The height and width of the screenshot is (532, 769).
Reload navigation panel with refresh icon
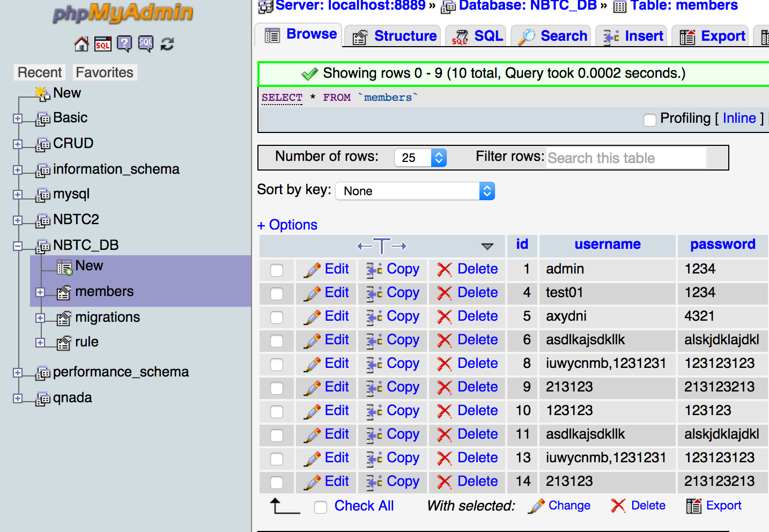coord(167,44)
